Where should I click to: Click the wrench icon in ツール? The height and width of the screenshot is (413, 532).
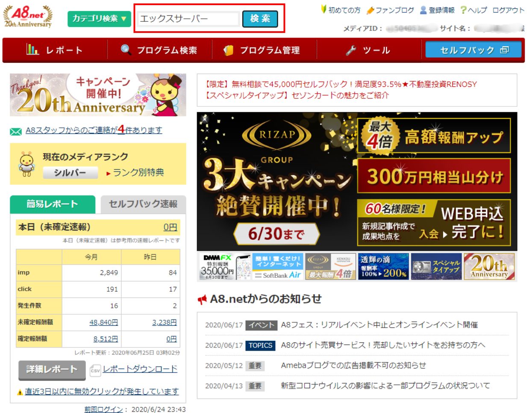click(x=351, y=50)
